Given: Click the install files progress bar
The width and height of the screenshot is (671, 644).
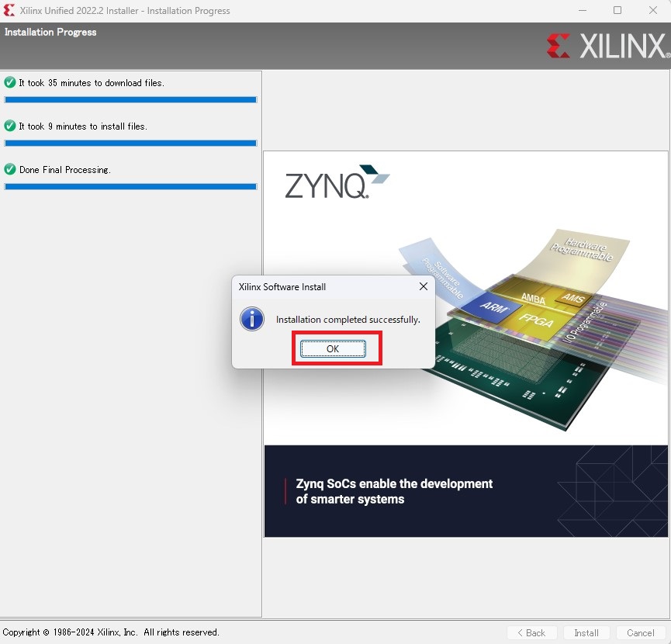Looking at the screenshot, I should [x=130, y=143].
